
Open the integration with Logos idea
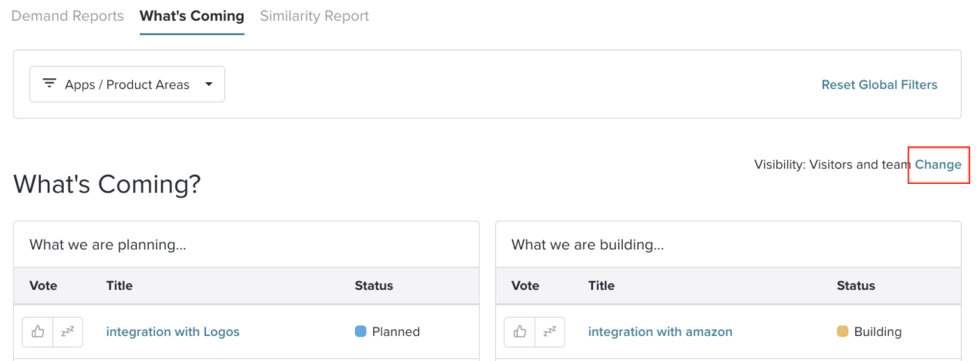click(173, 332)
